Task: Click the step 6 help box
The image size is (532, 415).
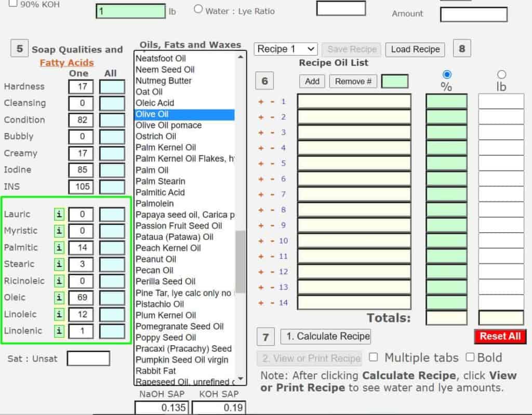Action: coord(265,81)
